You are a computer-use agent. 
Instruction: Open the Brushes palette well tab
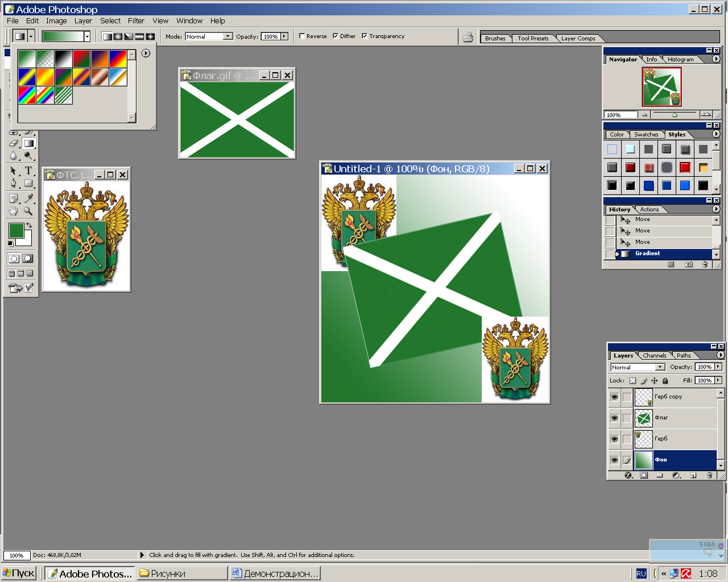pos(495,39)
